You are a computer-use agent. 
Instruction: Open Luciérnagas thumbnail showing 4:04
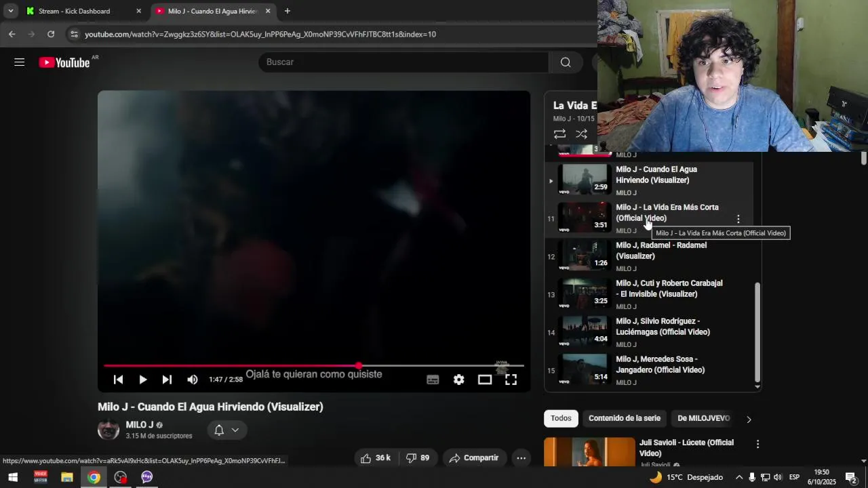coord(585,332)
